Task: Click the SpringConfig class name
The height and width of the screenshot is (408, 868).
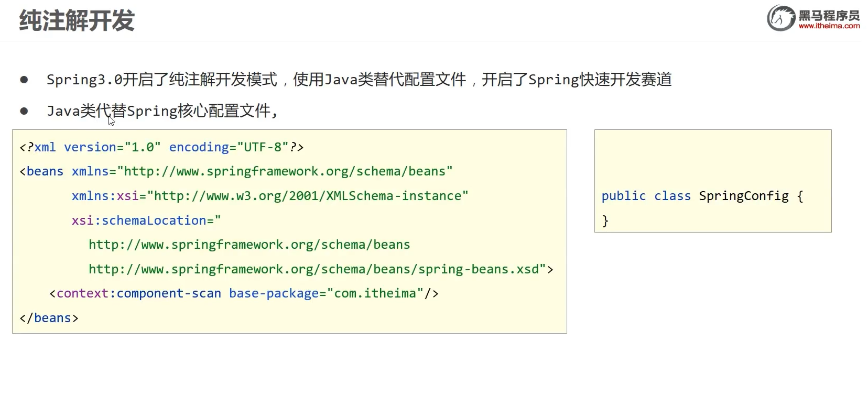Action: [x=743, y=196]
